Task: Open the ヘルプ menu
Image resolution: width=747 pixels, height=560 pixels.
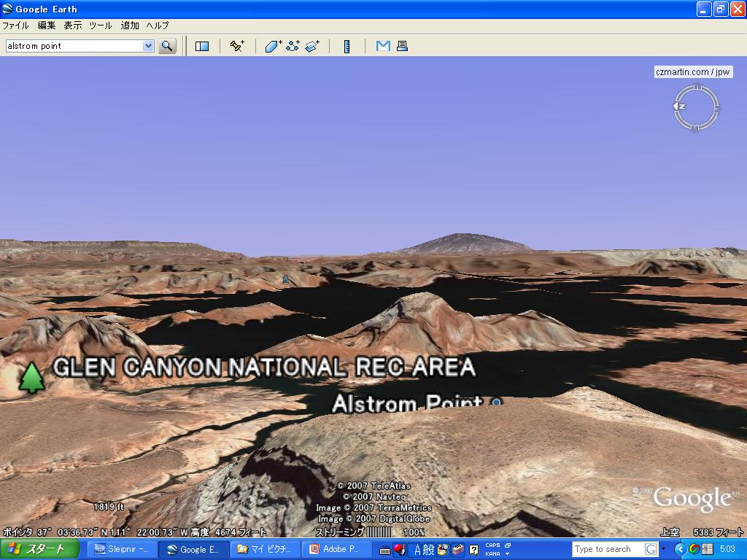Action: click(158, 26)
